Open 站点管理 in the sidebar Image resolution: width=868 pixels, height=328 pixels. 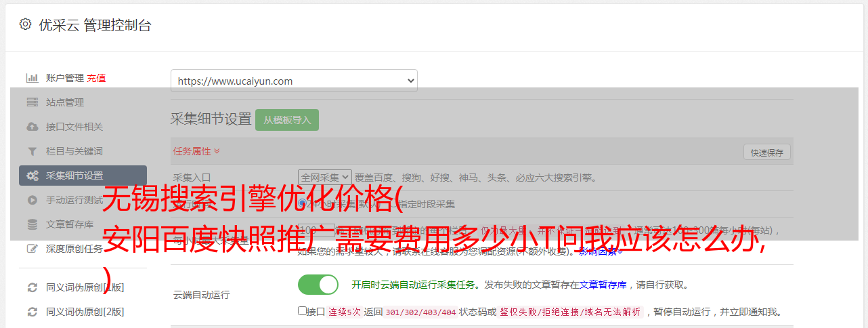click(x=65, y=102)
